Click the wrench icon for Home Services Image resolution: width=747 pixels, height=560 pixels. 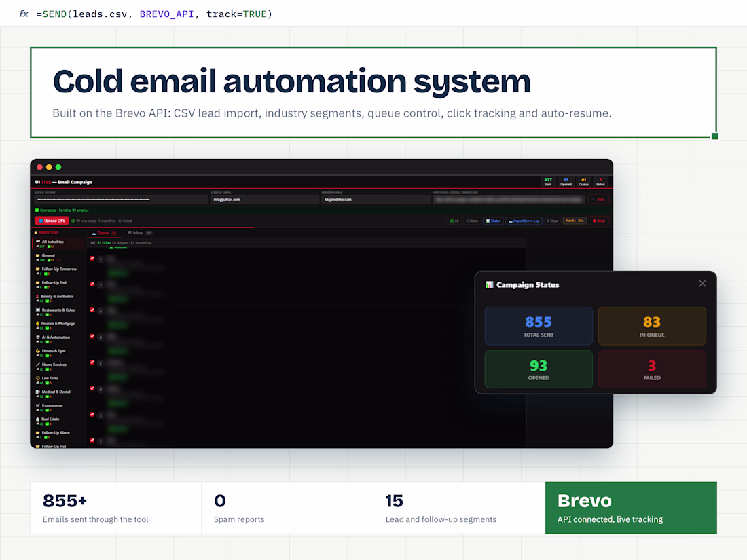[37, 365]
